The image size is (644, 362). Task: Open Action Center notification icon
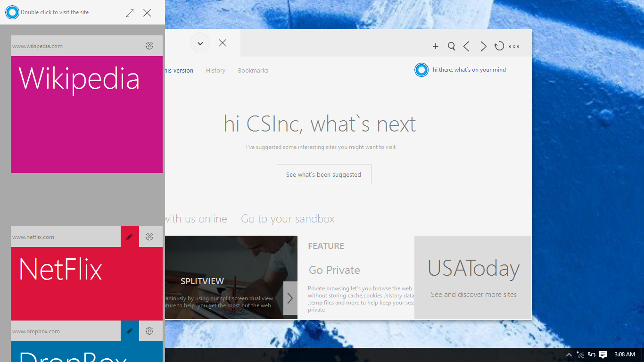pos(603,355)
